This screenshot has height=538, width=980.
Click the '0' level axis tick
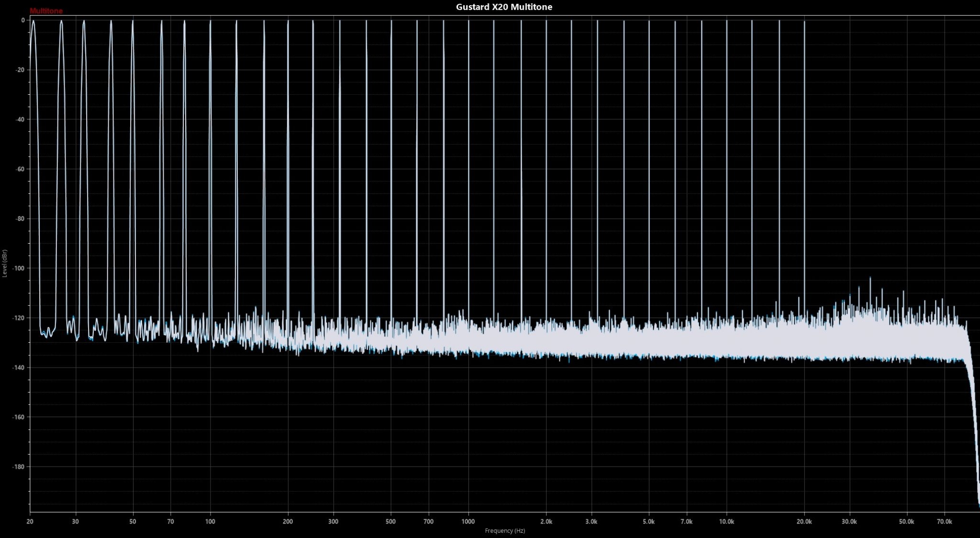[22, 20]
